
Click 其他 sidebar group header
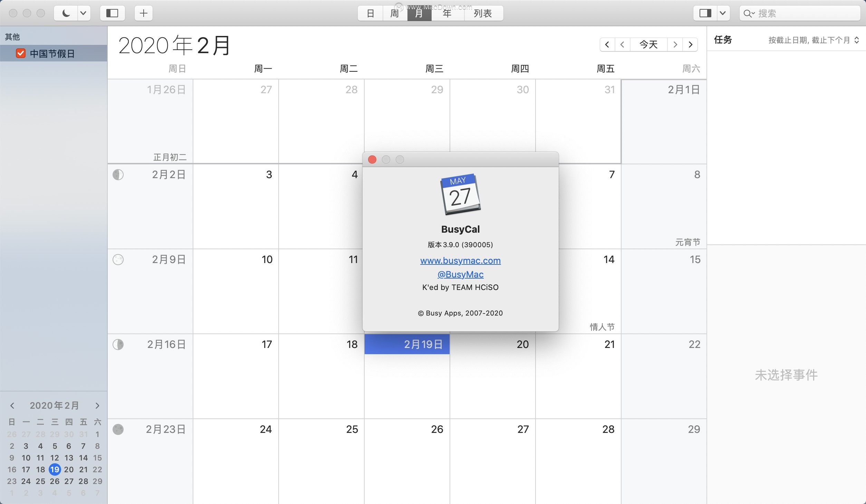pos(12,37)
